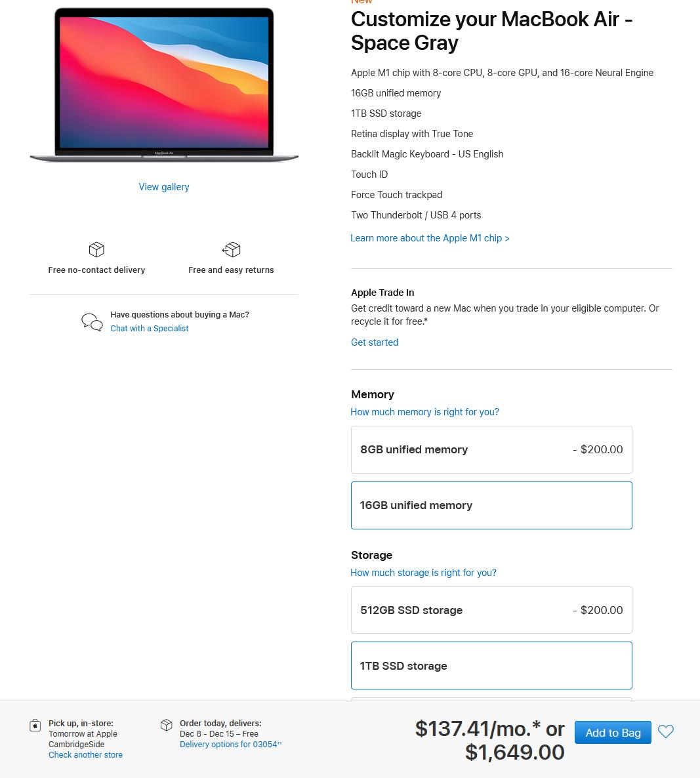Viewport: 700px width, 778px height.
Task: Open Chat with a Specialist link
Action: click(x=150, y=329)
